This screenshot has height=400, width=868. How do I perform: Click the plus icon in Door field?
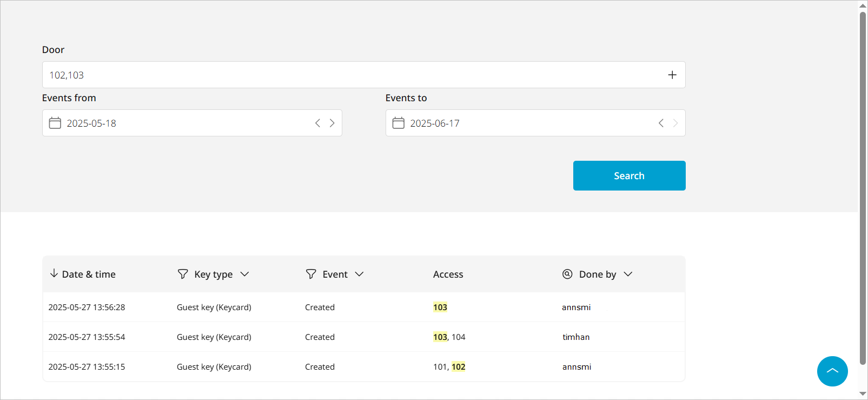672,75
